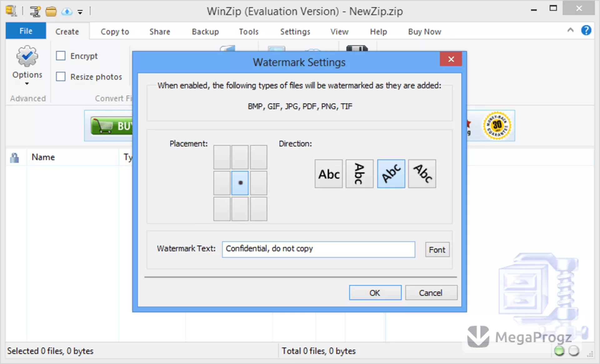This screenshot has width=600, height=364.
Task: Select diagonal downward Abc direction
Action: pyautogui.click(x=422, y=174)
